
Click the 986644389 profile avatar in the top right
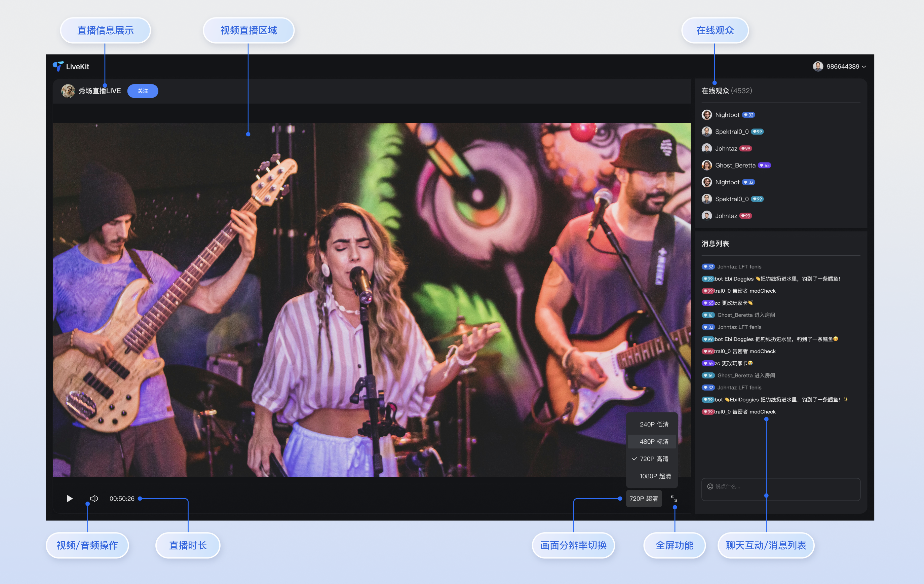(x=818, y=66)
